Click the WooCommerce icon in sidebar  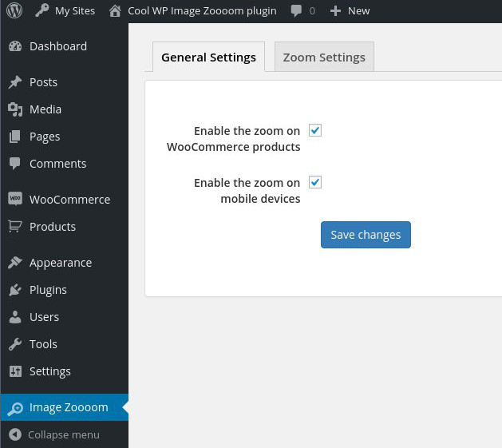tap(15, 200)
